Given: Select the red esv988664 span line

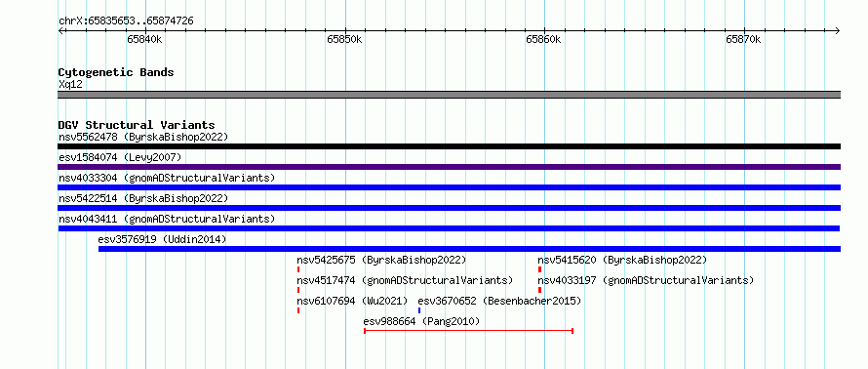Looking at the screenshot, I should pos(468,331).
